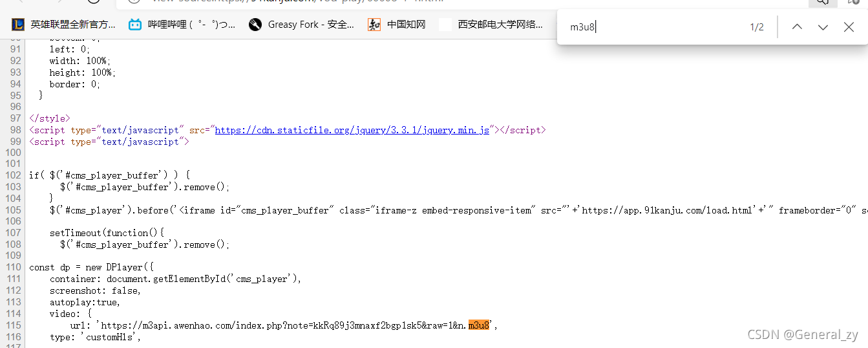This screenshot has width=868, height=348.
Task: Click the Greasy Fork - 安全 bookmark label
Action: (x=311, y=25)
